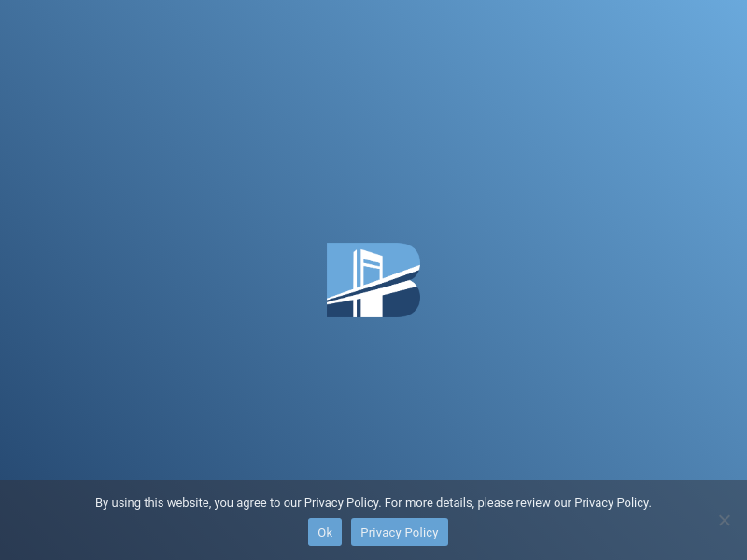Click the bridge B logo in the center

coord(373,280)
